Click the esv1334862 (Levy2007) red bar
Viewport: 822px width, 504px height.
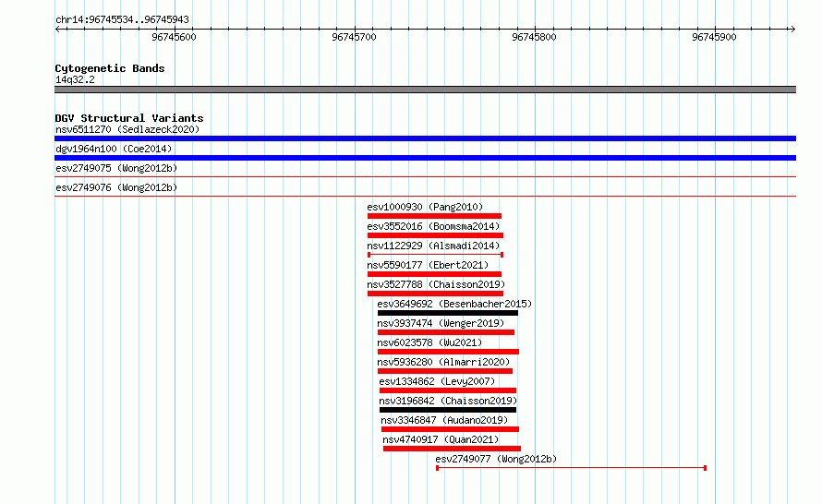[448, 390]
